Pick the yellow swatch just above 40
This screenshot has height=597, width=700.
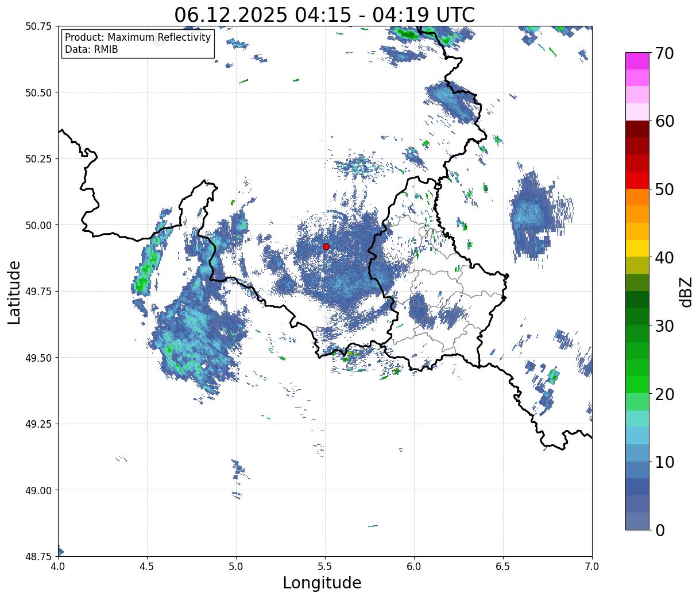pos(637,249)
